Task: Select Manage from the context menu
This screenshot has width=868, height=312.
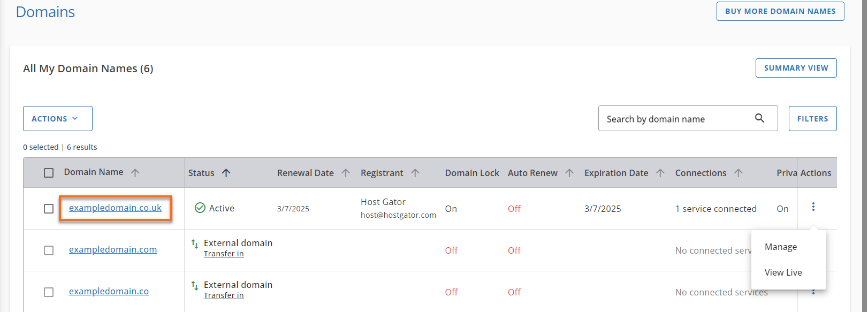Action: coord(780,247)
